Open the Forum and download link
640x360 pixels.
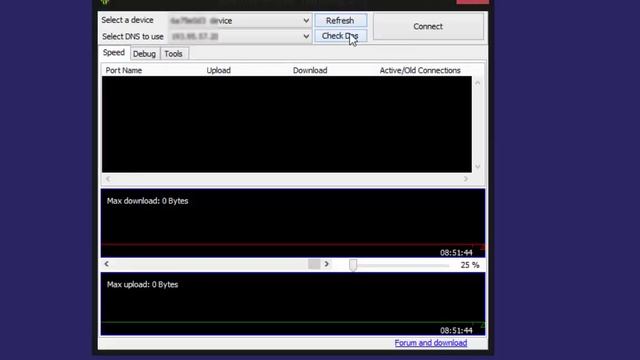tap(431, 343)
